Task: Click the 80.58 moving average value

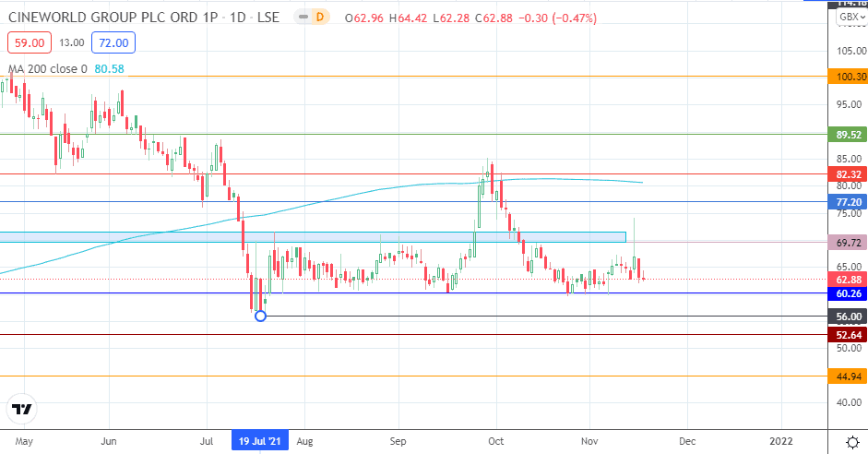Action: coord(109,68)
